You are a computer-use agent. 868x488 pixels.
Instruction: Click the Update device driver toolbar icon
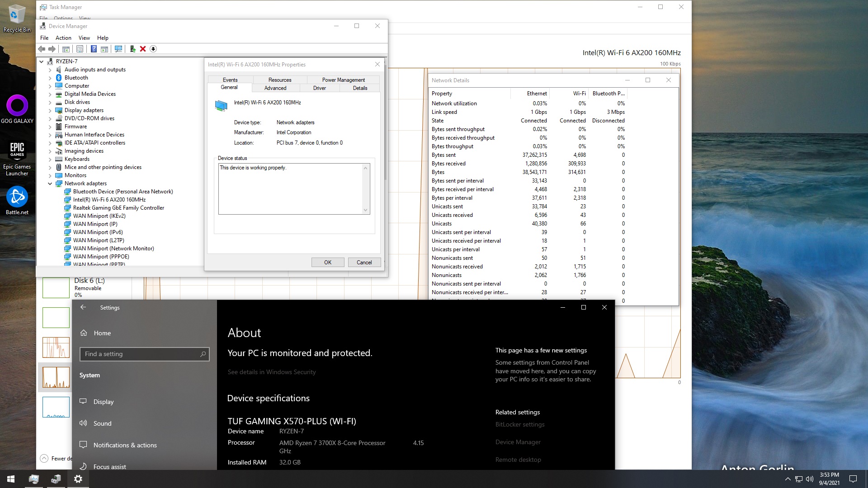click(132, 49)
